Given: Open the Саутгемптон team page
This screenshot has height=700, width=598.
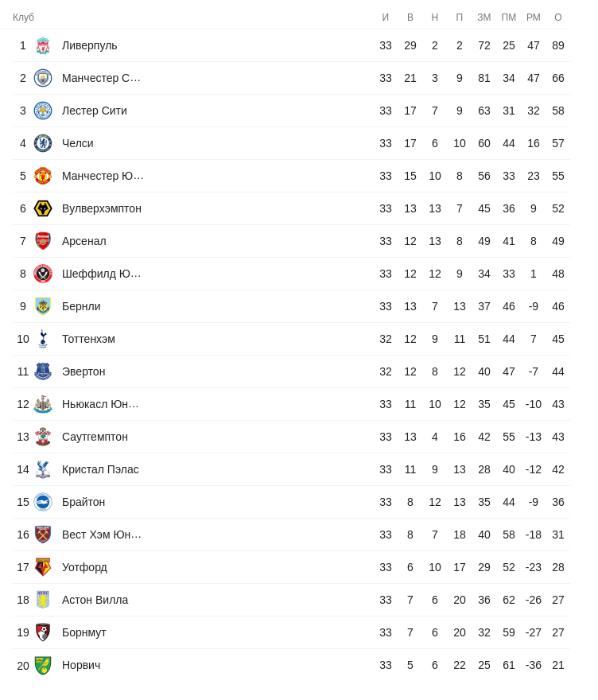Looking at the screenshot, I should [95, 437].
